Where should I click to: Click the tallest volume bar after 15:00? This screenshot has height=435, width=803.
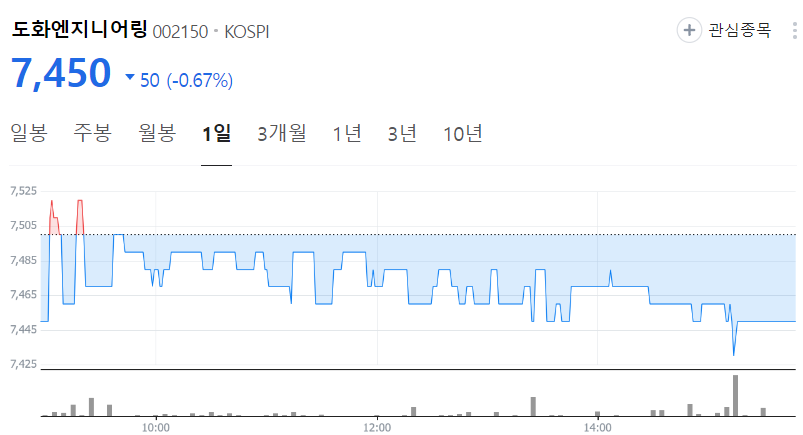[735, 396]
